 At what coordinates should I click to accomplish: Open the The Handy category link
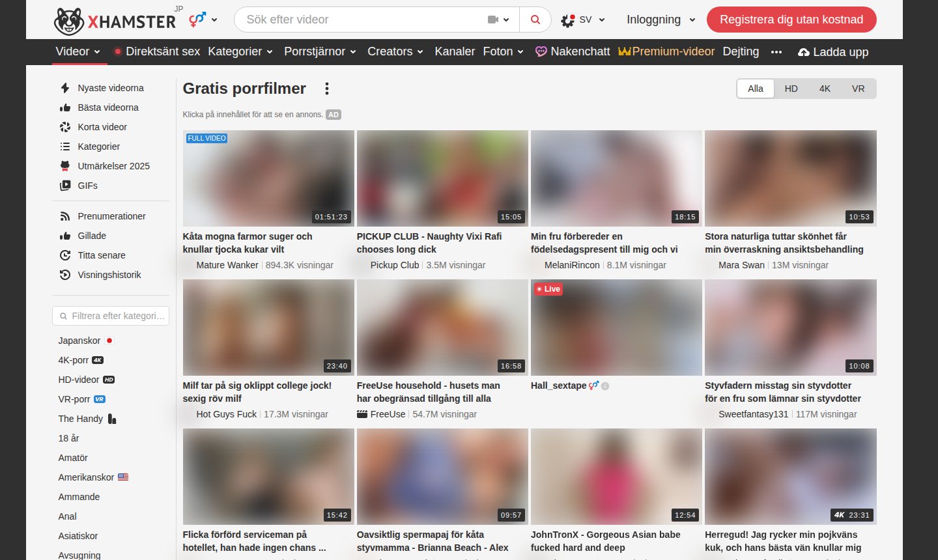tap(87, 419)
